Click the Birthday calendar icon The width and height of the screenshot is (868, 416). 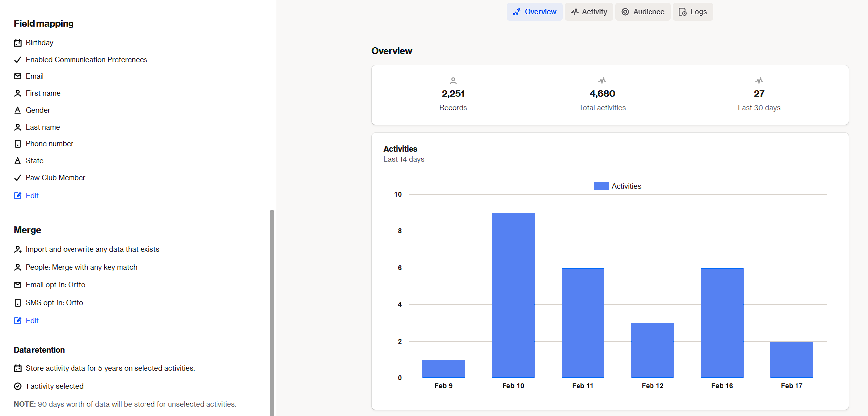pyautogui.click(x=18, y=43)
